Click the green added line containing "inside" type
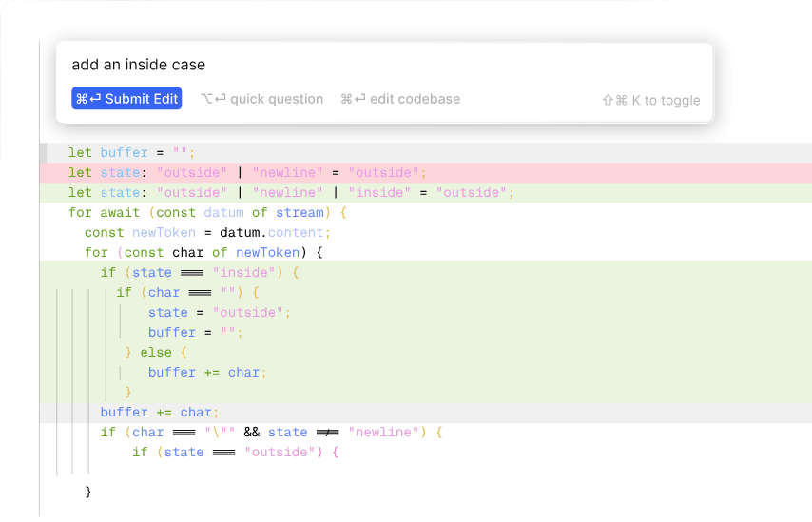The width and height of the screenshot is (812, 522). pyautogui.click(x=290, y=192)
